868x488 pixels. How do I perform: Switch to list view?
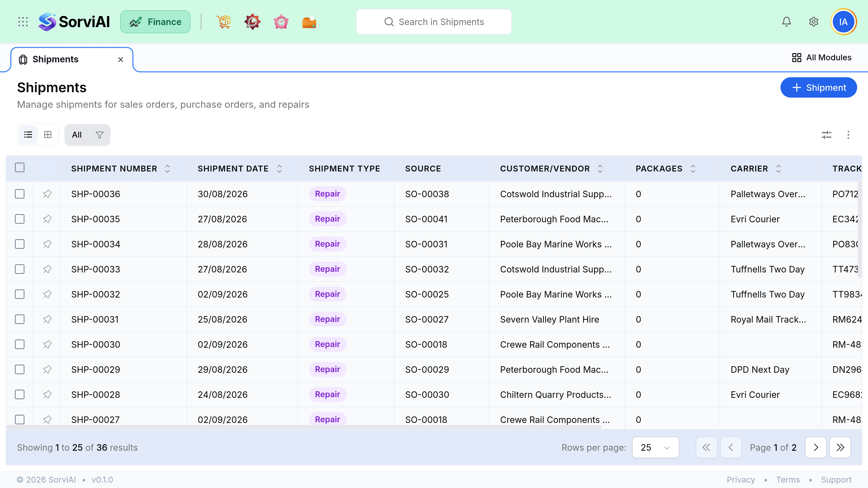(28, 135)
